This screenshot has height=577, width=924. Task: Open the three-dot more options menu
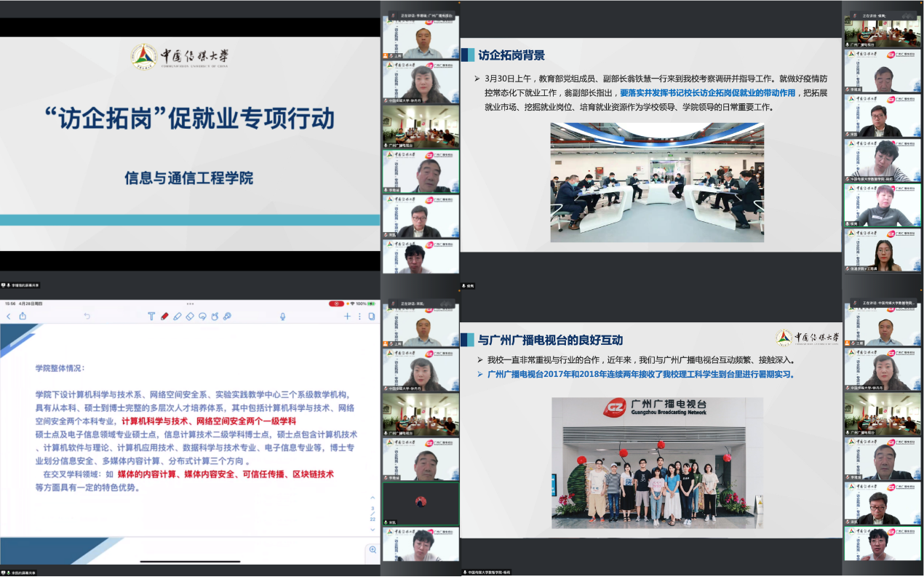pyautogui.click(x=359, y=317)
